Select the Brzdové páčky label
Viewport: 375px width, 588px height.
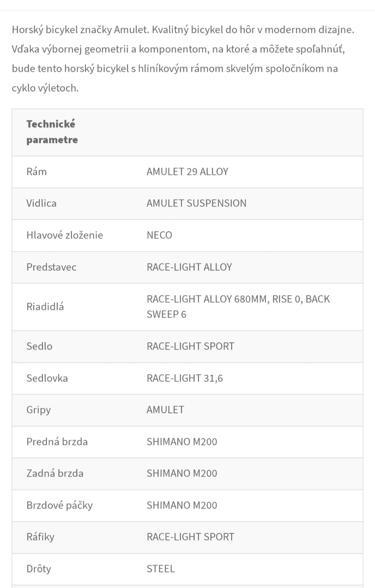pos(59,505)
